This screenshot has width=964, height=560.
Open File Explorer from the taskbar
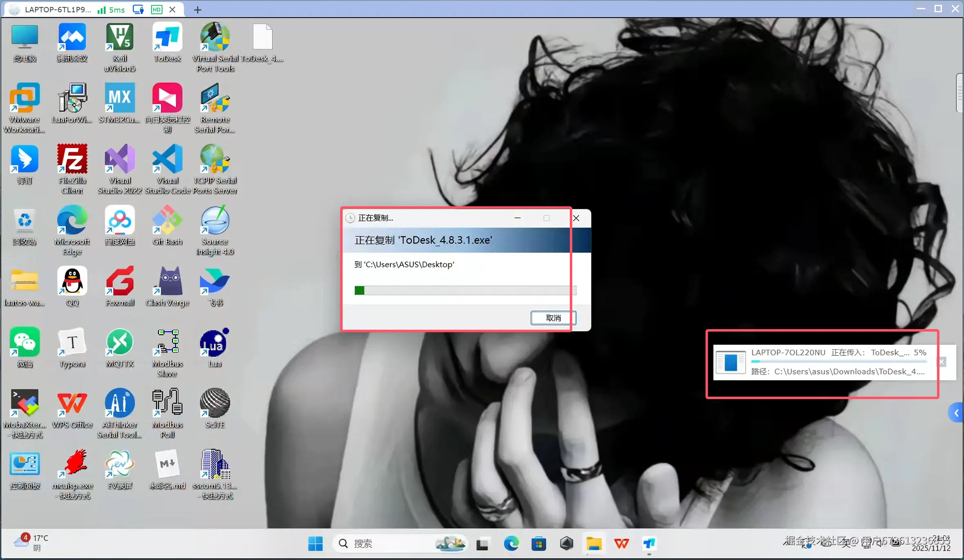pos(594,544)
